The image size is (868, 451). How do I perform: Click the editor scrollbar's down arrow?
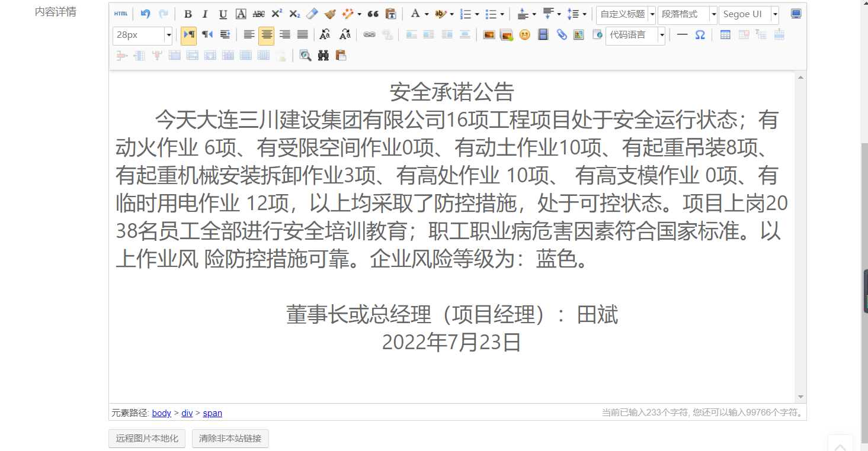(800, 397)
